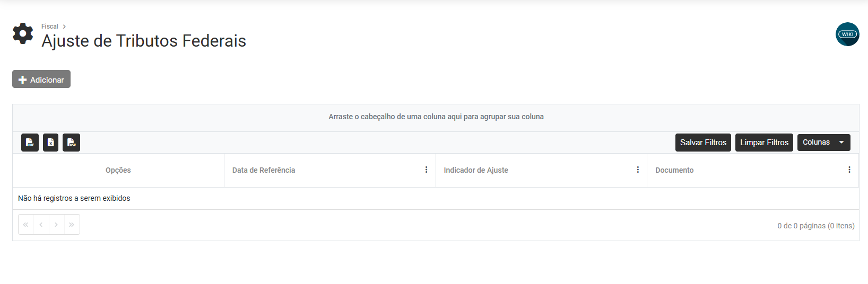Open the WIKI help icon

[x=847, y=34]
